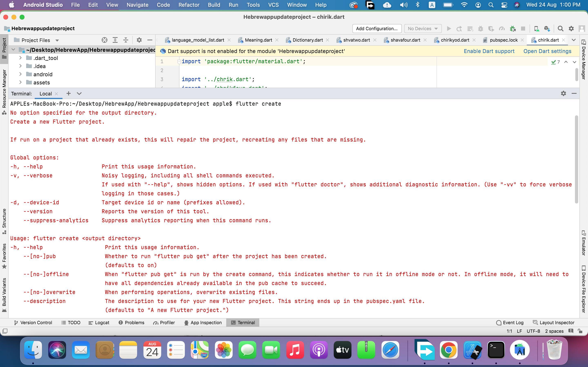The height and width of the screenshot is (367, 588).
Task: Expand project files tree navigator
Action: [115, 40]
